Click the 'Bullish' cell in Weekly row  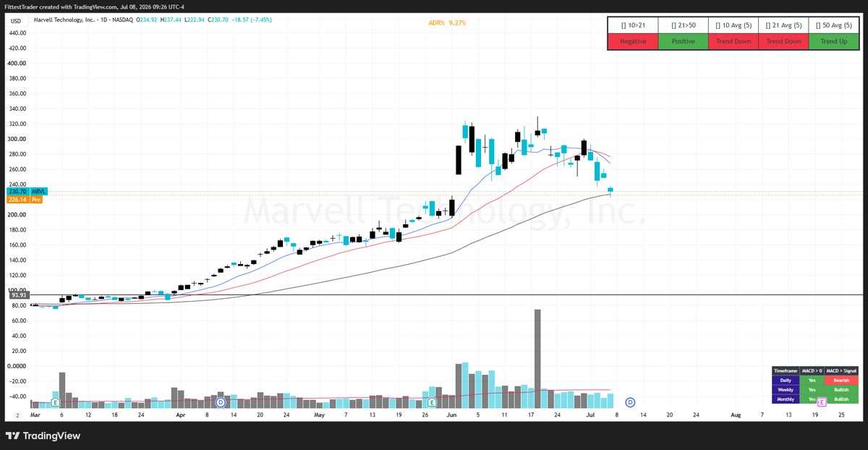[x=841, y=389]
